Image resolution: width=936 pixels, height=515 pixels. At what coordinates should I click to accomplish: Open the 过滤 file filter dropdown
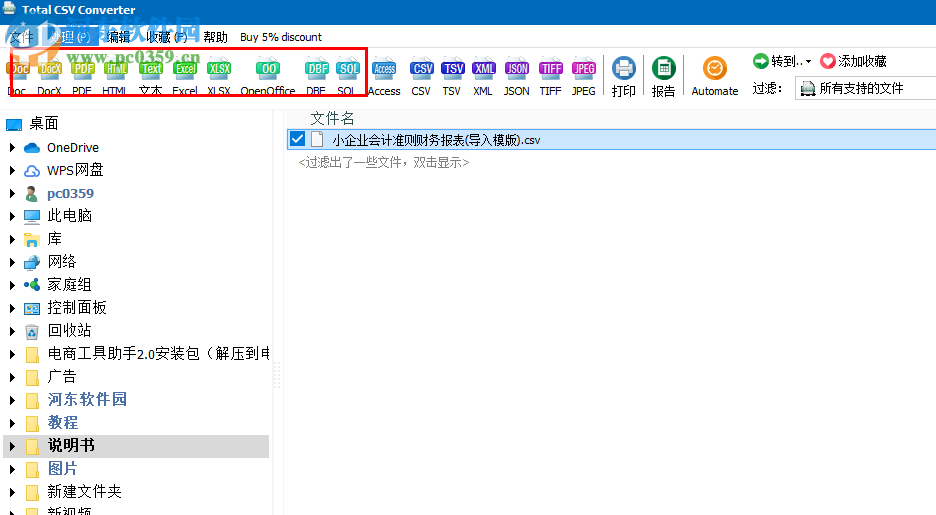pos(866,88)
